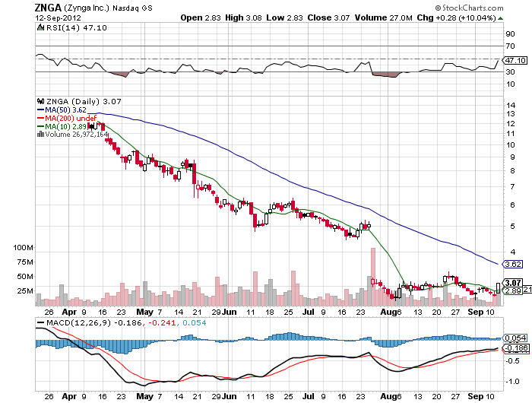Click the RSI(14) indicator icon
Viewport: 532px width, 403px height.
(40, 27)
